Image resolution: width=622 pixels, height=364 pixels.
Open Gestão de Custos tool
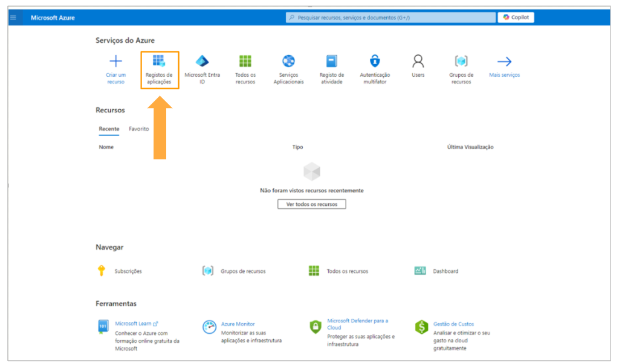(453, 324)
